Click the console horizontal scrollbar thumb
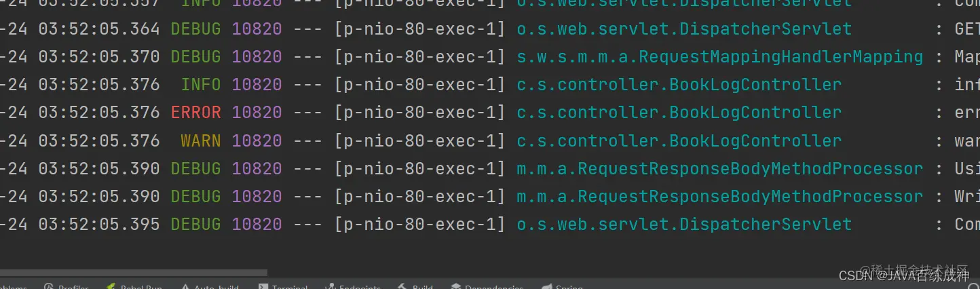Image resolution: width=980 pixels, height=289 pixels. tap(133, 273)
